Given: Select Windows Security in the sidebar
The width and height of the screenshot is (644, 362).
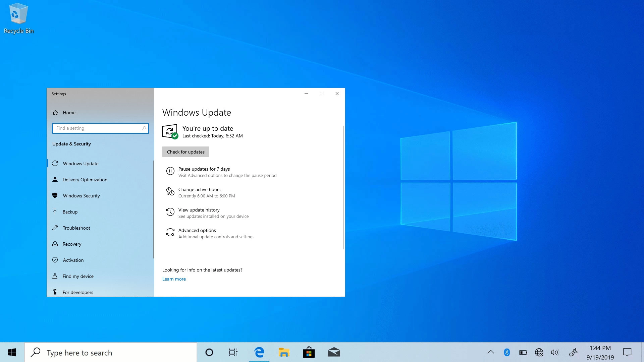Looking at the screenshot, I should point(81,196).
